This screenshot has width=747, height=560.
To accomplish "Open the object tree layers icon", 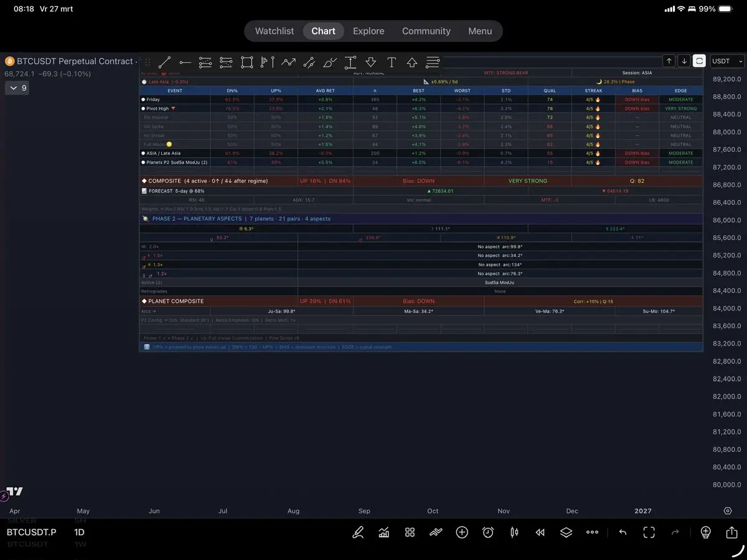I will pyautogui.click(x=566, y=532).
